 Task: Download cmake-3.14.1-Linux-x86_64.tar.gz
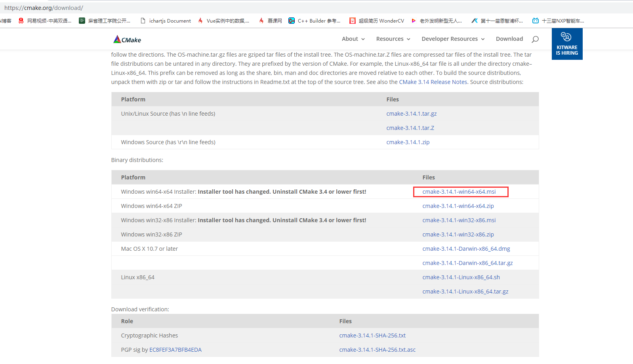(x=465, y=292)
